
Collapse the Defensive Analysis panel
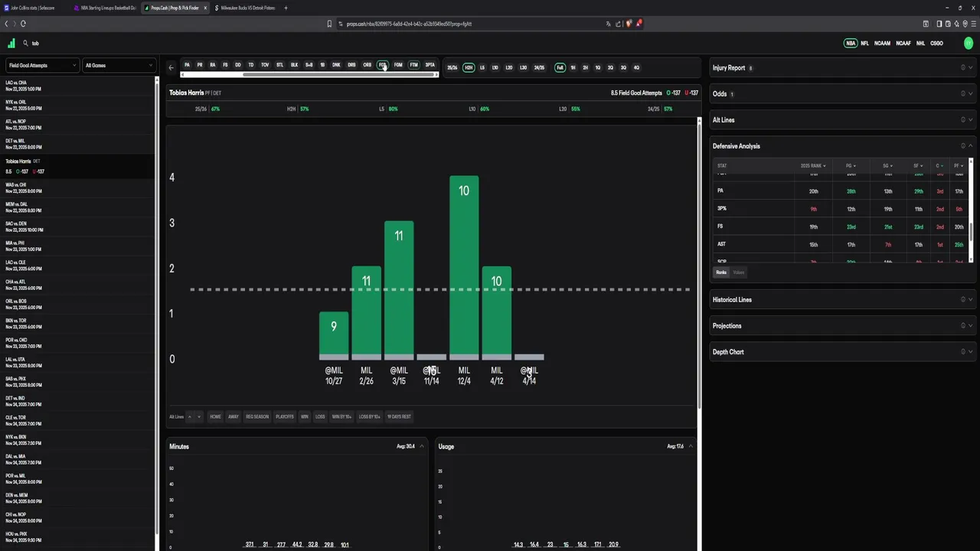[971, 145]
